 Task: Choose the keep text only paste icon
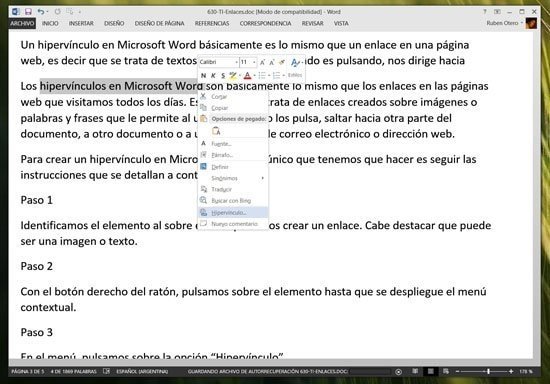(x=216, y=131)
